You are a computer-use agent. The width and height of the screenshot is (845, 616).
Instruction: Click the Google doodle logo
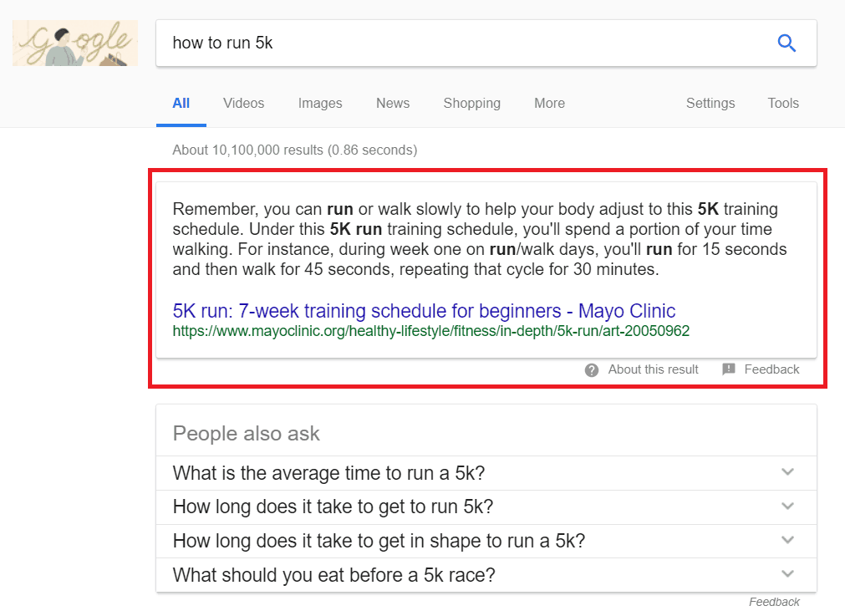[x=75, y=43]
